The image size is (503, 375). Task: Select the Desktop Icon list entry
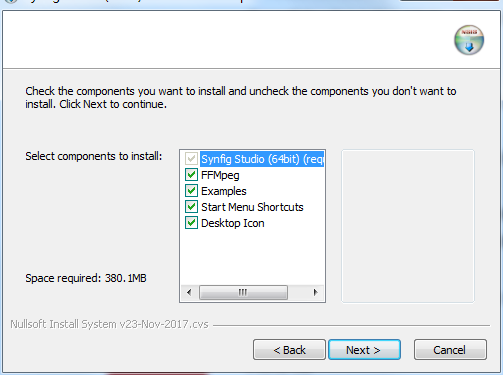pyautogui.click(x=233, y=223)
